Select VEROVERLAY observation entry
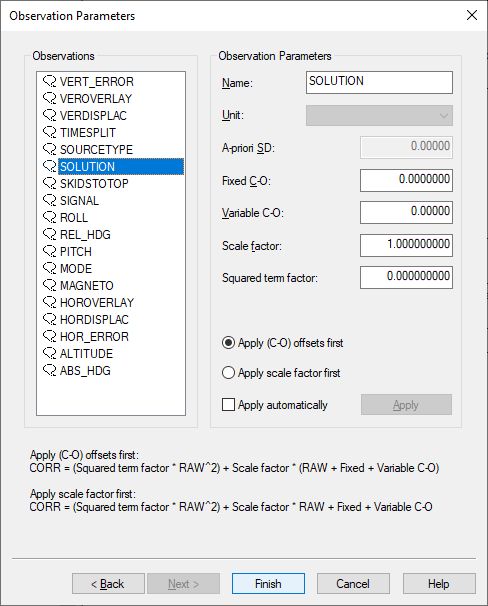The height and width of the screenshot is (606, 488). pyautogui.click(x=96, y=99)
